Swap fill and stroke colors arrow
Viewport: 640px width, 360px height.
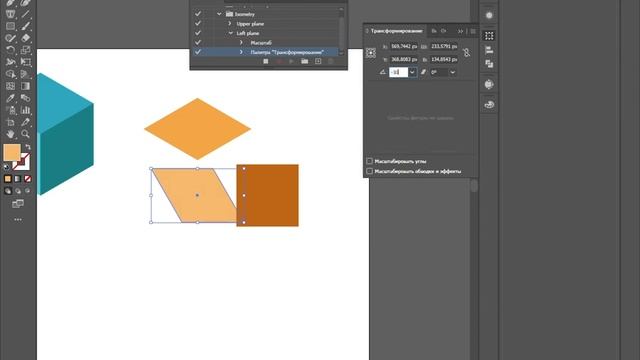28,147
